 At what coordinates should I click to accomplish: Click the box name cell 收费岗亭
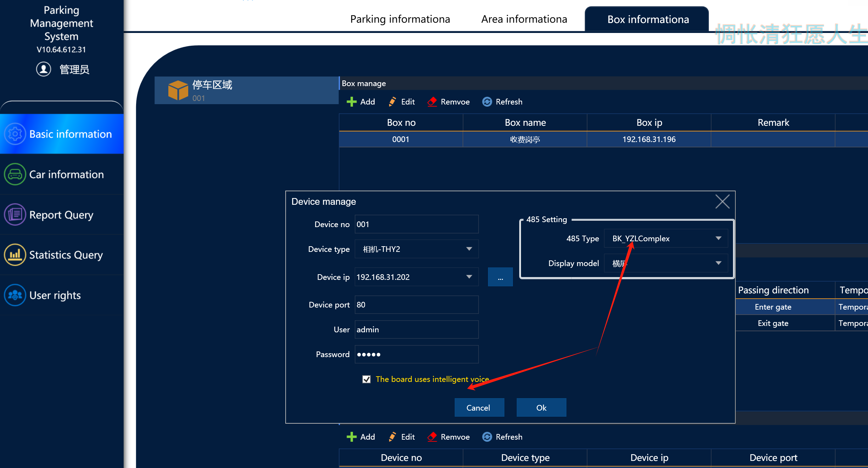coord(525,139)
